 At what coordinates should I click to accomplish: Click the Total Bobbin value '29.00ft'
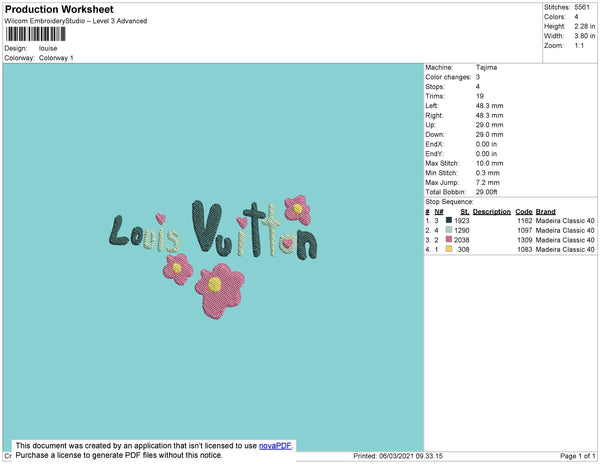[486, 192]
